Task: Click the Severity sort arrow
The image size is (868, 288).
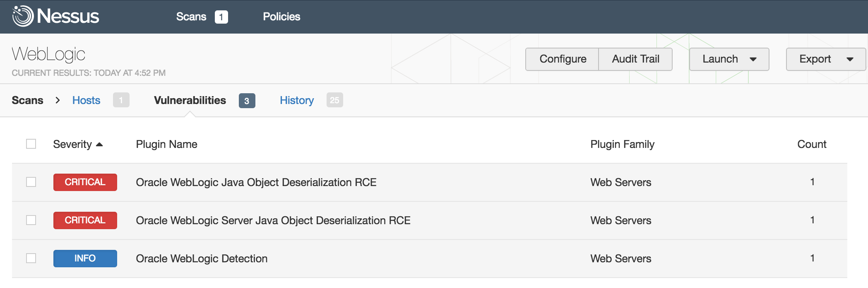Action: pos(99,145)
